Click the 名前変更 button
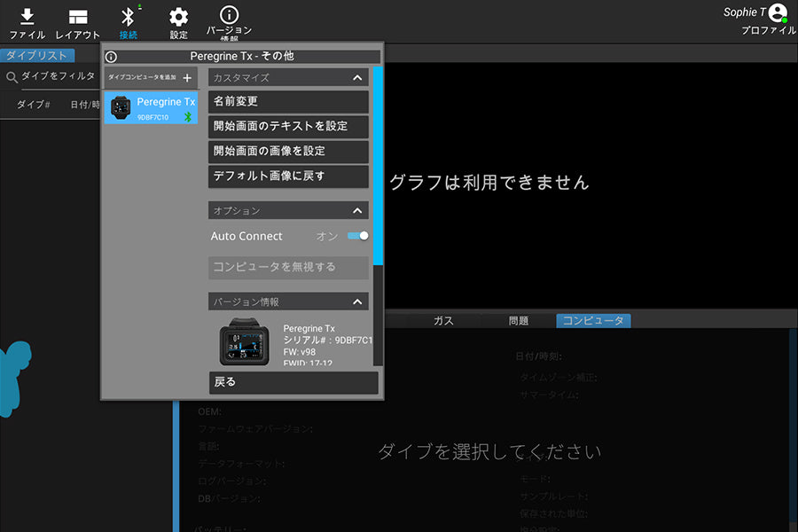This screenshot has width=798, height=532. tap(288, 102)
